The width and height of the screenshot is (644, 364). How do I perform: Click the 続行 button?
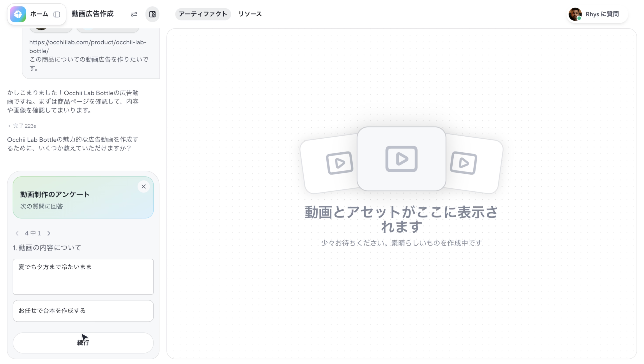click(83, 343)
